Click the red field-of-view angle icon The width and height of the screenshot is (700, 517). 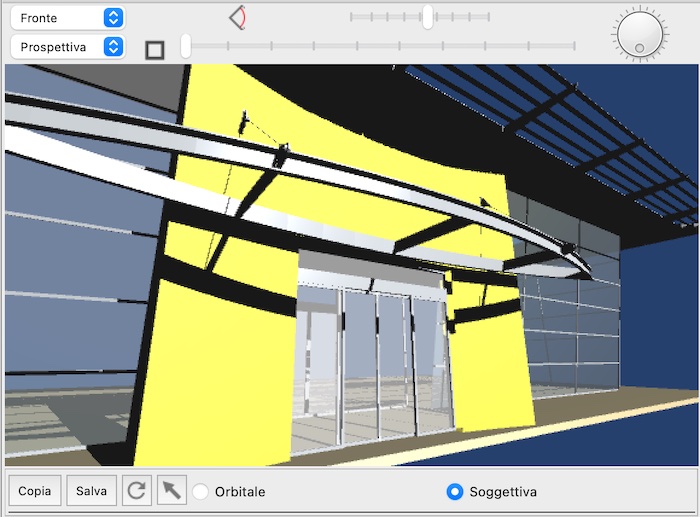(x=238, y=17)
